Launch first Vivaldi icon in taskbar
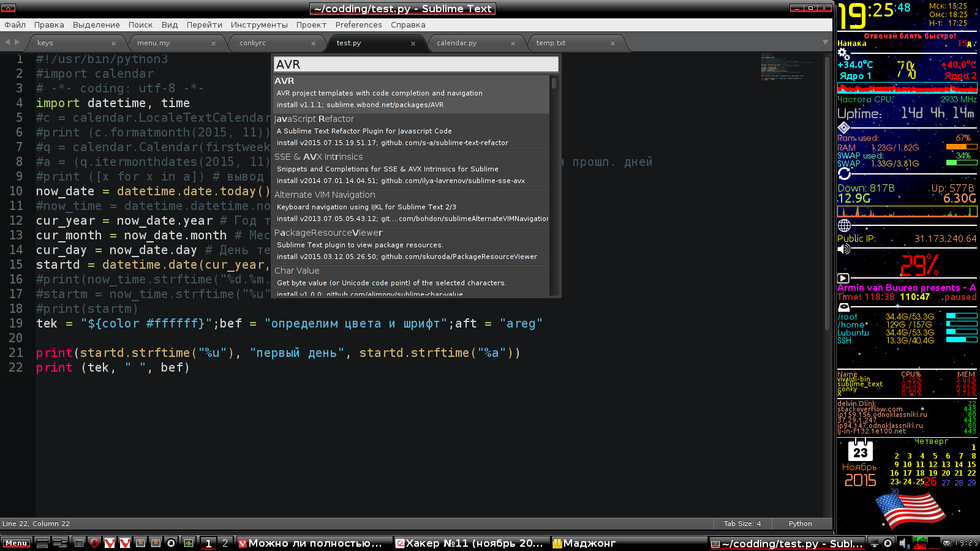This screenshot has height=551, width=980. 110,542
